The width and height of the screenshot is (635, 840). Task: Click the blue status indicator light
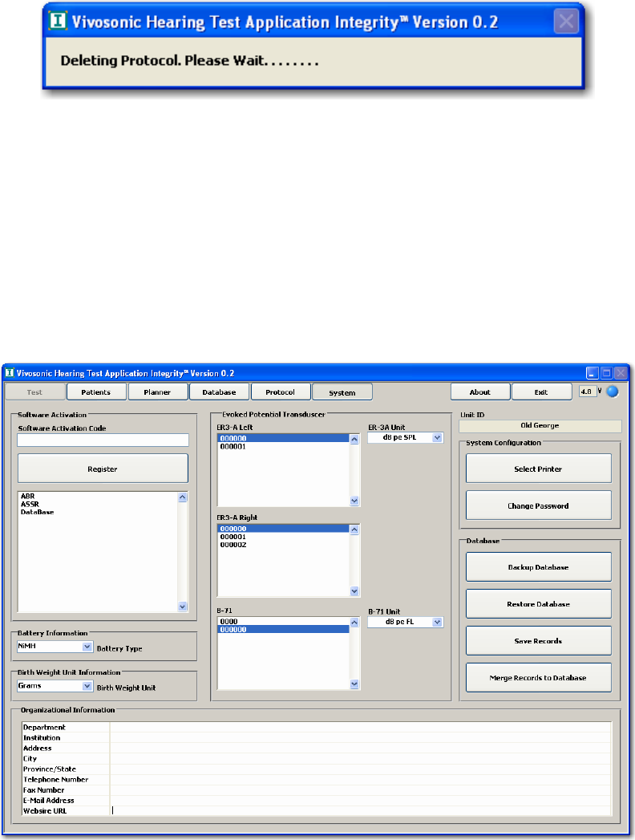click(613, 392)
